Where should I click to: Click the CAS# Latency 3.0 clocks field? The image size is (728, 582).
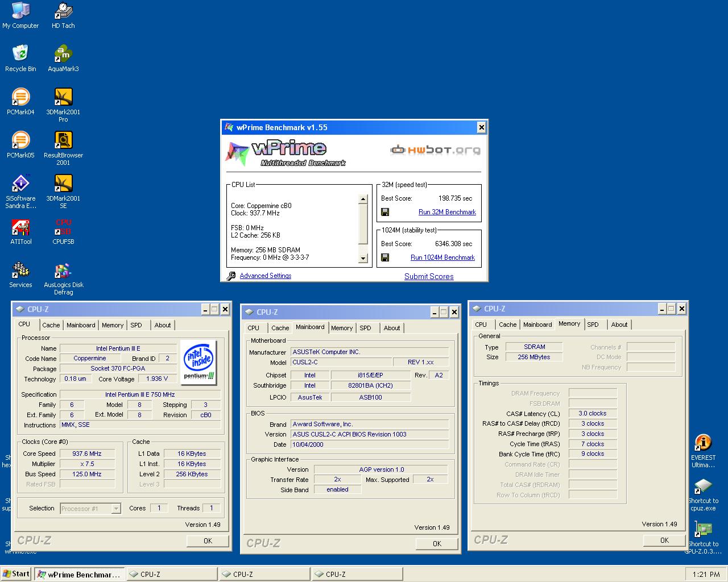593,414
